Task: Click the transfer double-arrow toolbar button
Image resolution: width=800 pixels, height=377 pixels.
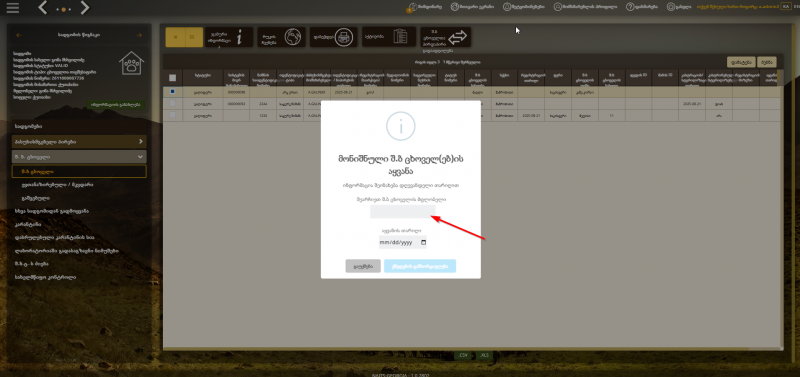Action: point(445,37)
